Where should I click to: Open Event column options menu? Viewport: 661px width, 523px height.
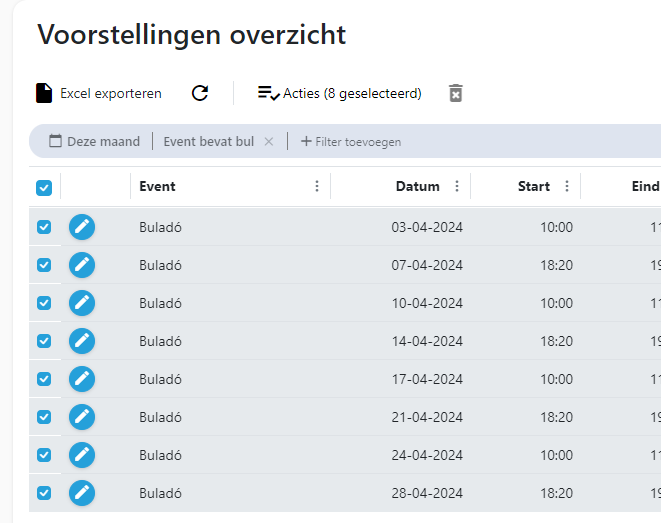click(317, 186)
